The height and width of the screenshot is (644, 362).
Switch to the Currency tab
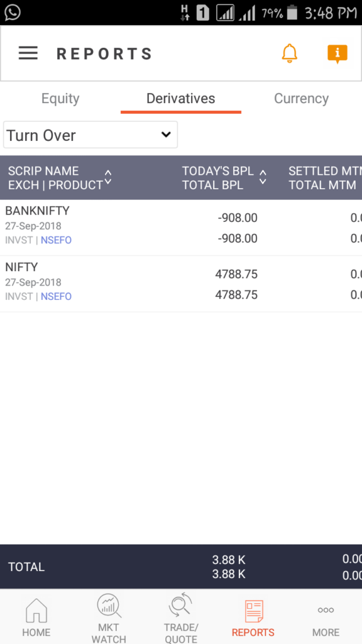[301, 99]
